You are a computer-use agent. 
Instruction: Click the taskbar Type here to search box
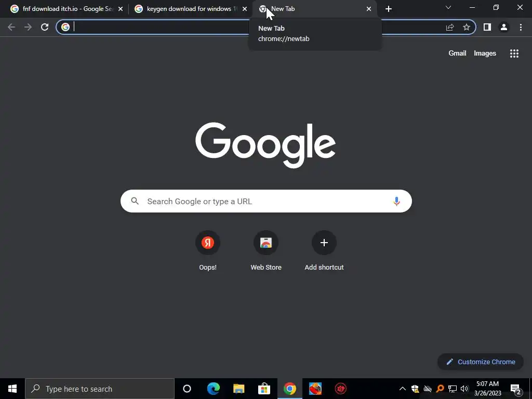tap(100, 389)
